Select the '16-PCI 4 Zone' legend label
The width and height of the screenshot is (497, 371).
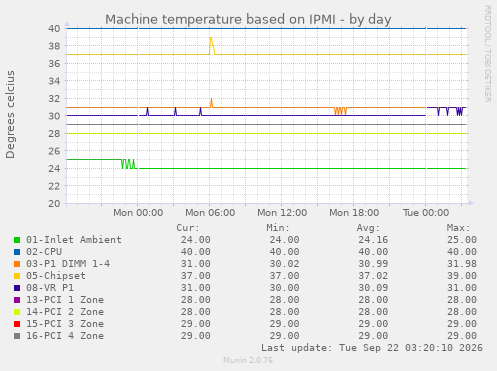pyautogui.click(x=65, y=336)
